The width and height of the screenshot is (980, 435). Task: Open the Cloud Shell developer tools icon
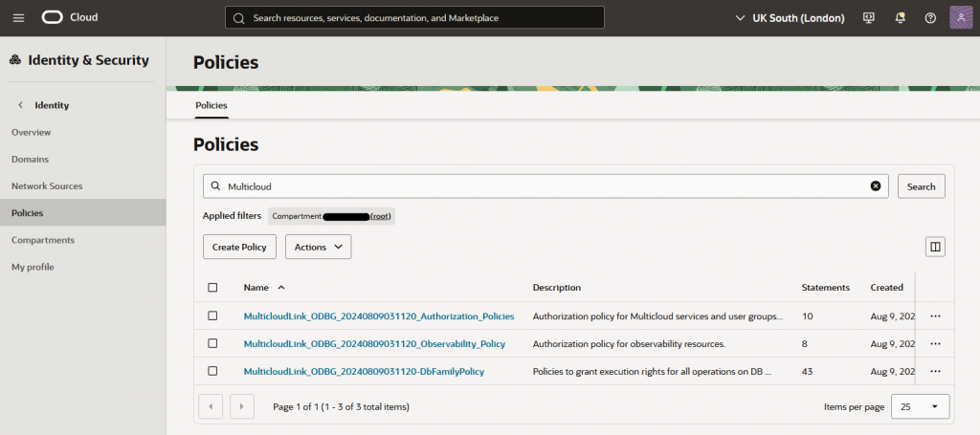(x=868, y=17)
